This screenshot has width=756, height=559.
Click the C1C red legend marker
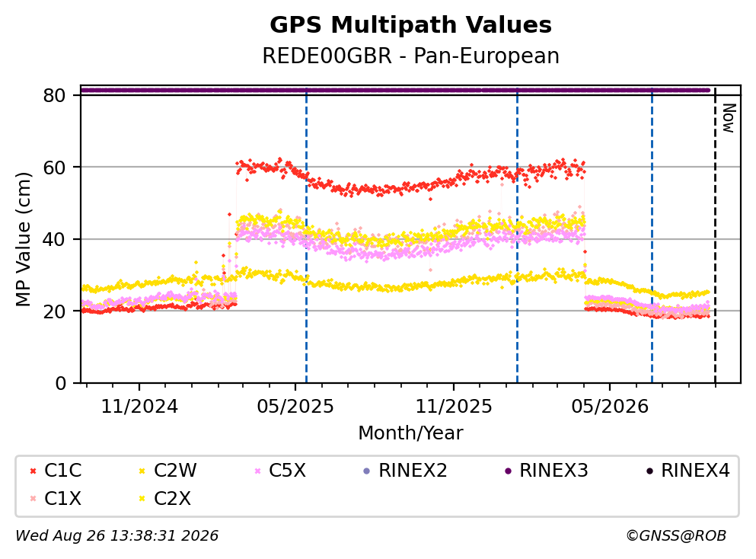[x=33, y=471]
